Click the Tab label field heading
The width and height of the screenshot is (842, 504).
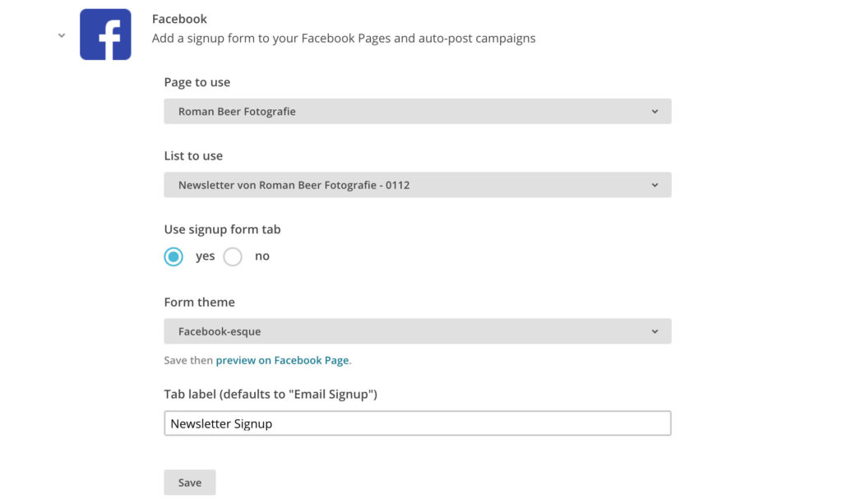(x=271, y=394)
